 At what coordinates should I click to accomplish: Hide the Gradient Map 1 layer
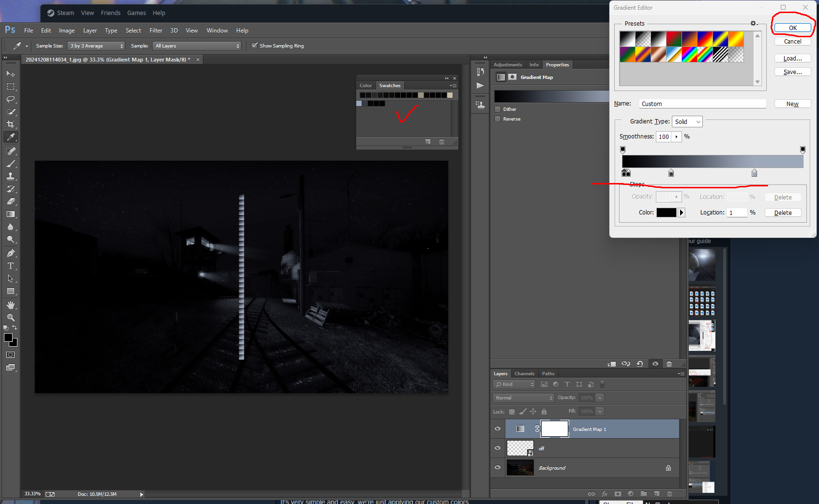coord(498,429)
